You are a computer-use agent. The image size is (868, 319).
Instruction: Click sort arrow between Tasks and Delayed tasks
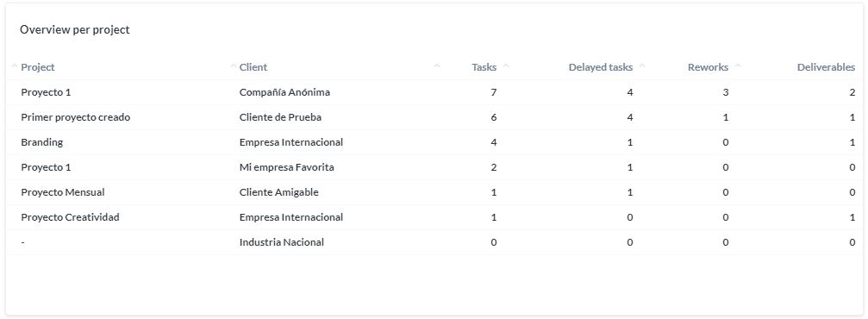(x=505, y=66)
